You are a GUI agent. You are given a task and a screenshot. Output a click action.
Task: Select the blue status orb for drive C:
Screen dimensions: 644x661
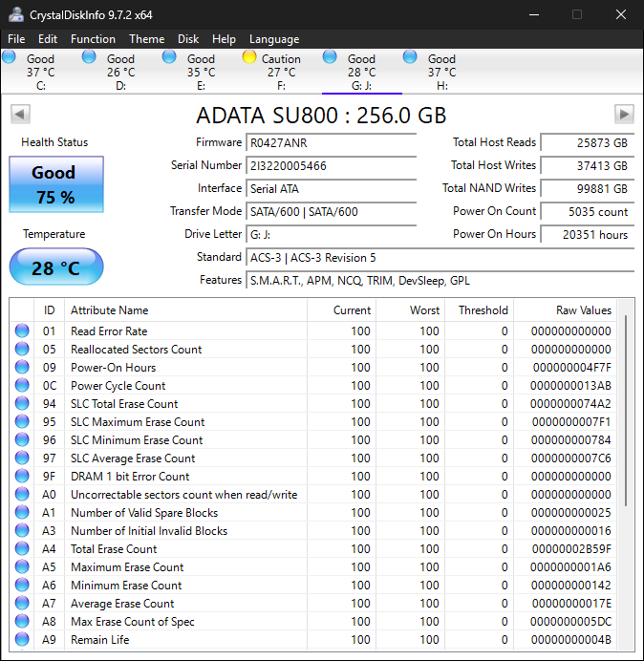(9, 57)
